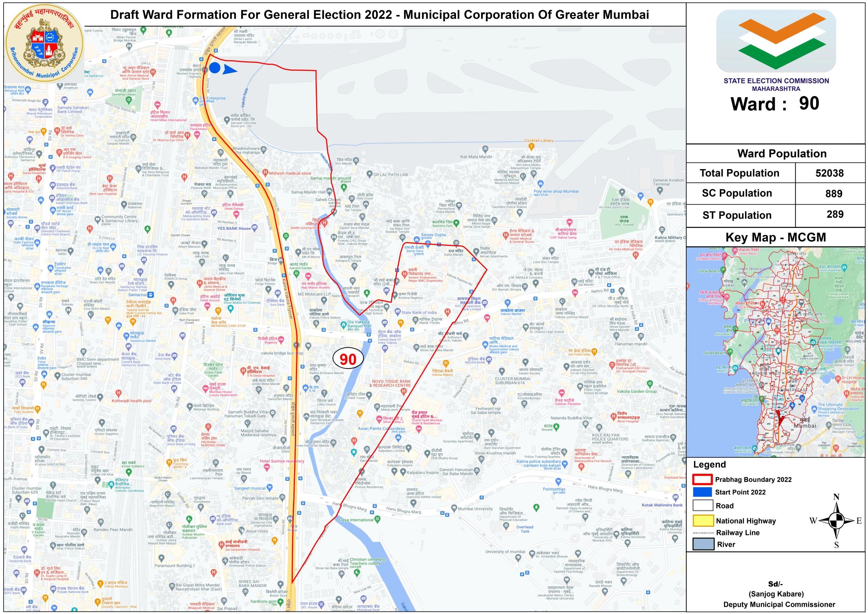The width and height of the screenshot is (868, 614).
Task: Click the V N Desai Hospital marker
Action: click(x=244, y=371)
